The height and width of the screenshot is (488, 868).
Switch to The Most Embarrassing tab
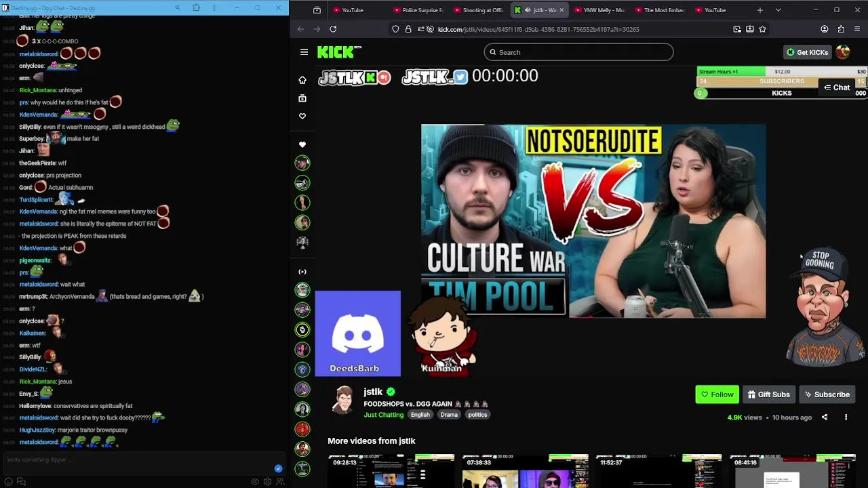click(659, 10)
